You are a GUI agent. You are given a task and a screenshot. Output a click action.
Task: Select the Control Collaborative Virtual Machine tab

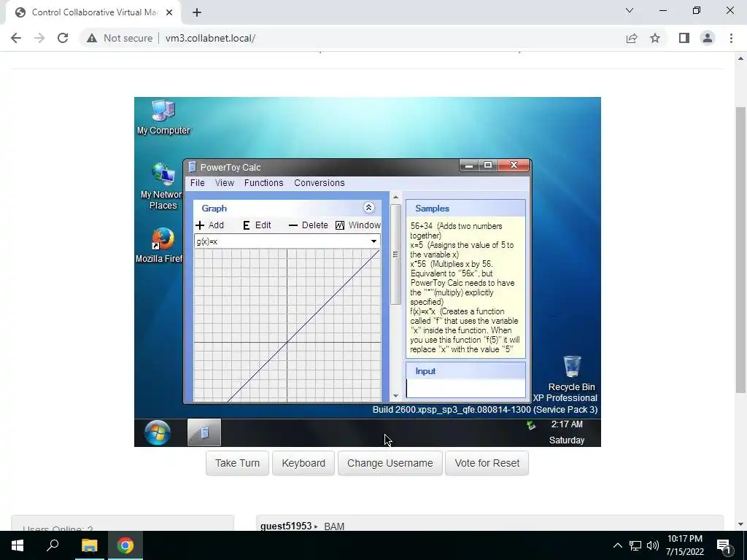click(93, 12)
